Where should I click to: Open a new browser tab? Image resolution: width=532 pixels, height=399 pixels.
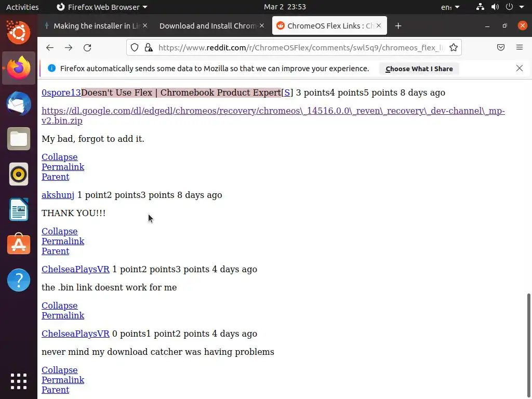tap(398, 26)
